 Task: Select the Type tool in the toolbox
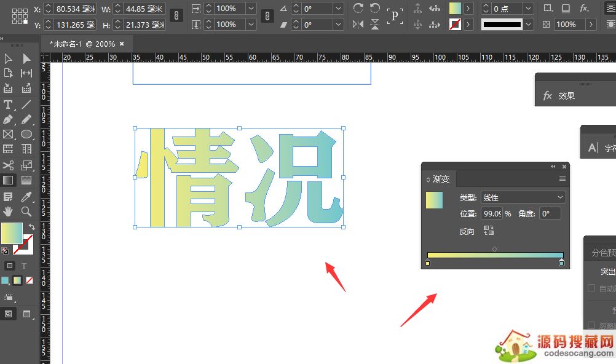coord(8,104)
